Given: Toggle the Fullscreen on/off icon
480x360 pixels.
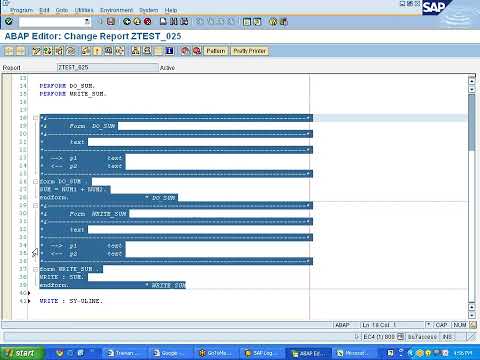Looking at the screenshot, I should (x=158, y=51).
